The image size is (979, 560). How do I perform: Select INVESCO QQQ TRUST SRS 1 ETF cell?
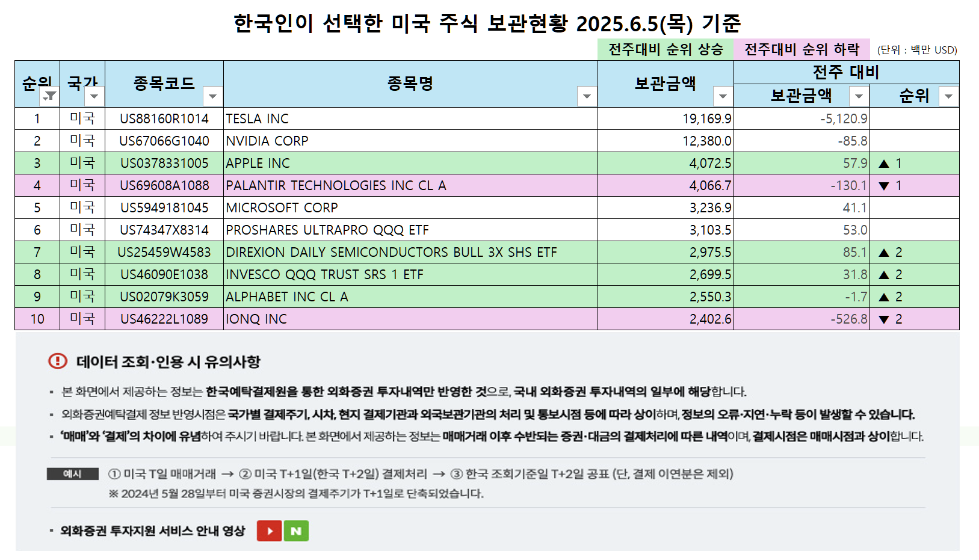[410, 274]
